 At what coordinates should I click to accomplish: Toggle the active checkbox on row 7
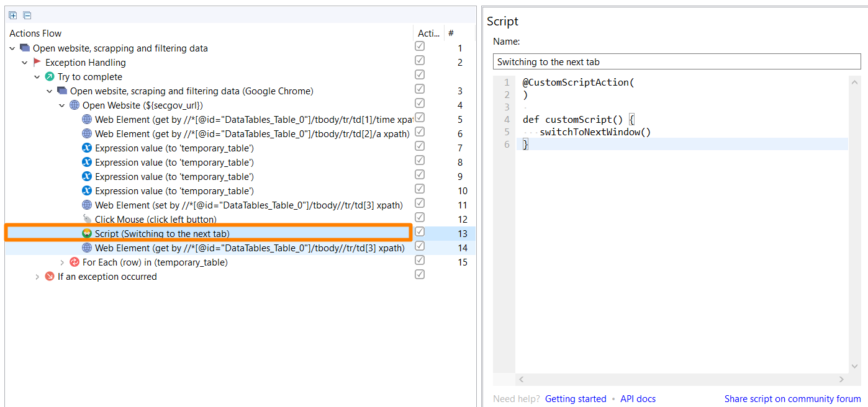(x=420, y=146)
